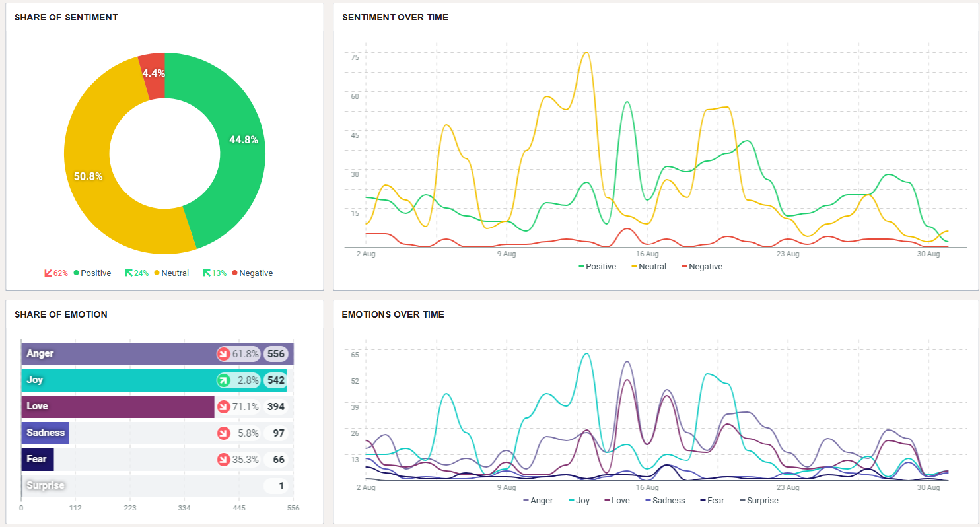Click the upward trend arrow beside 13% Negative

click(207, 273)
